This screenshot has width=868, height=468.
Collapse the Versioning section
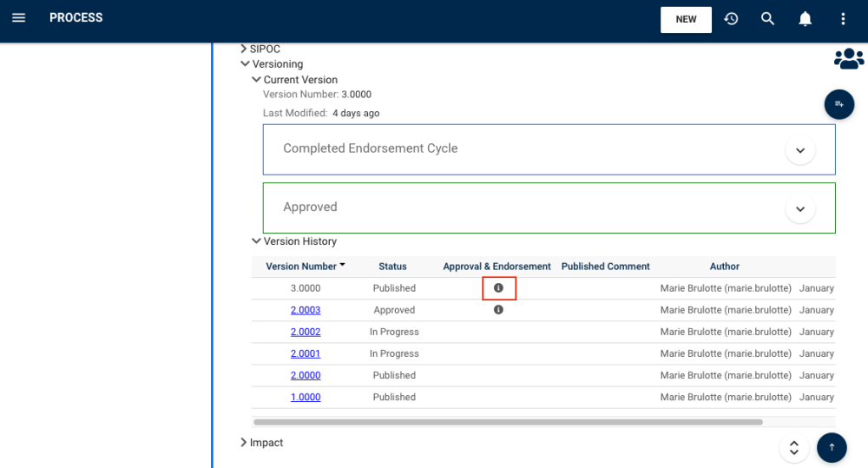246,64
